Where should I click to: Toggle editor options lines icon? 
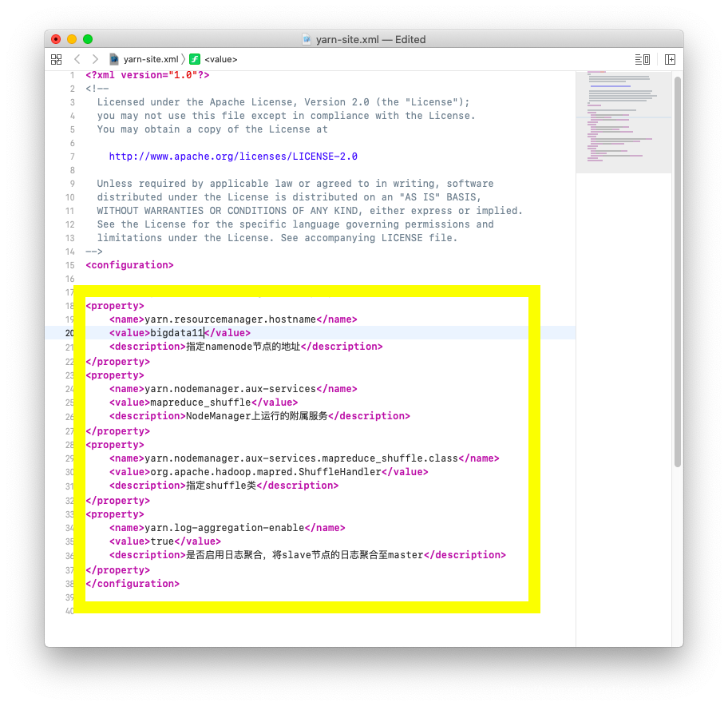643,59
